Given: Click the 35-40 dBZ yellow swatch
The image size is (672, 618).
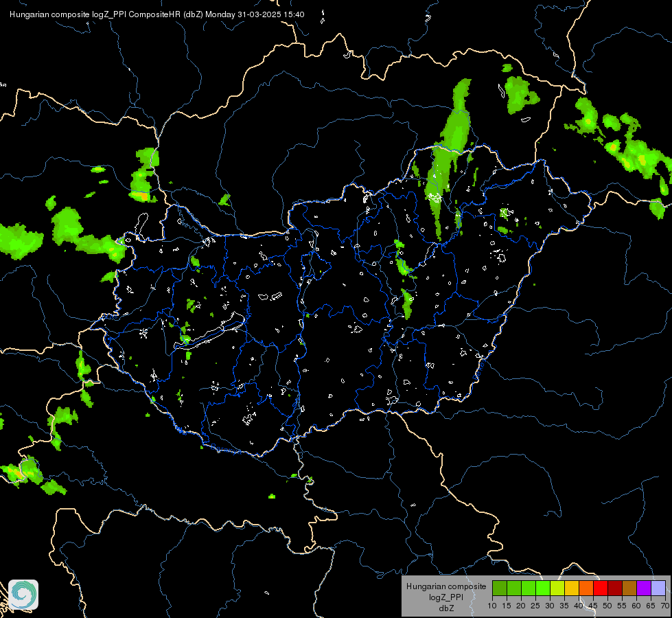Looking at the screenshot, I should [x=572, y=588].
